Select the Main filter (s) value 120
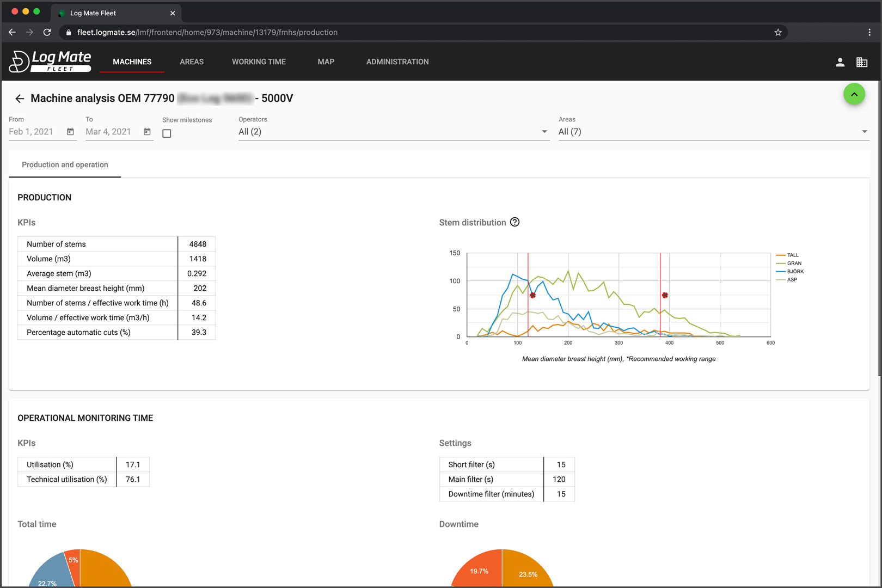This screenshot has width=882, height=588. point(559,479)
